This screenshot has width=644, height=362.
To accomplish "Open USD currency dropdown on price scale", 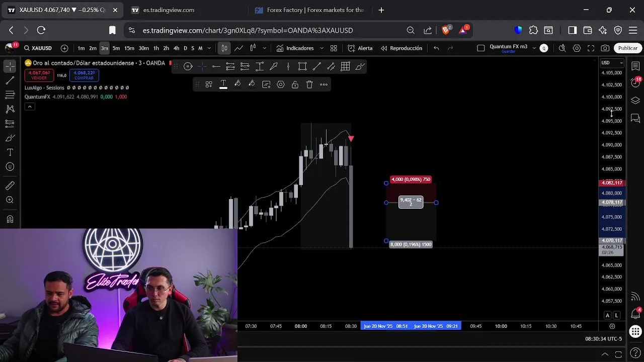I will (612, 63).
